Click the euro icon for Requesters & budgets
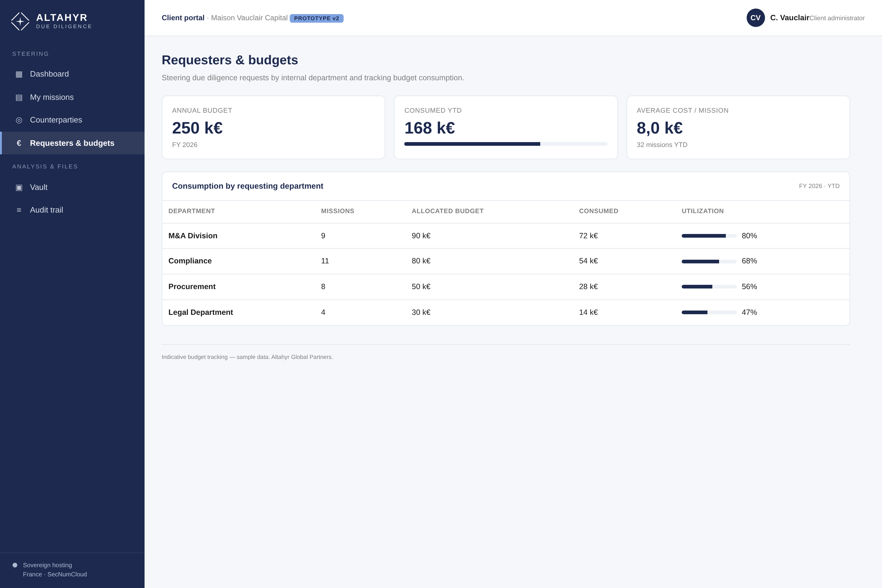 pyautogui.click(x=19, y=143)
